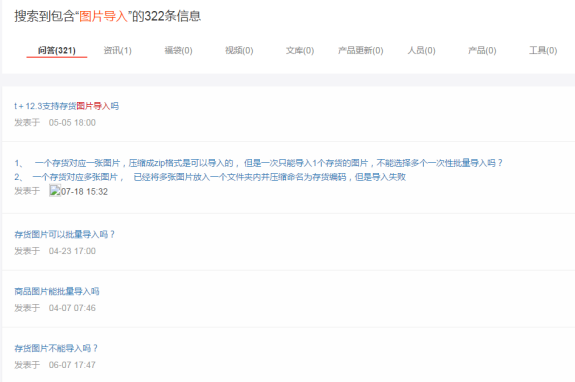Switch to 问答(321) tab

pos(56,50)
